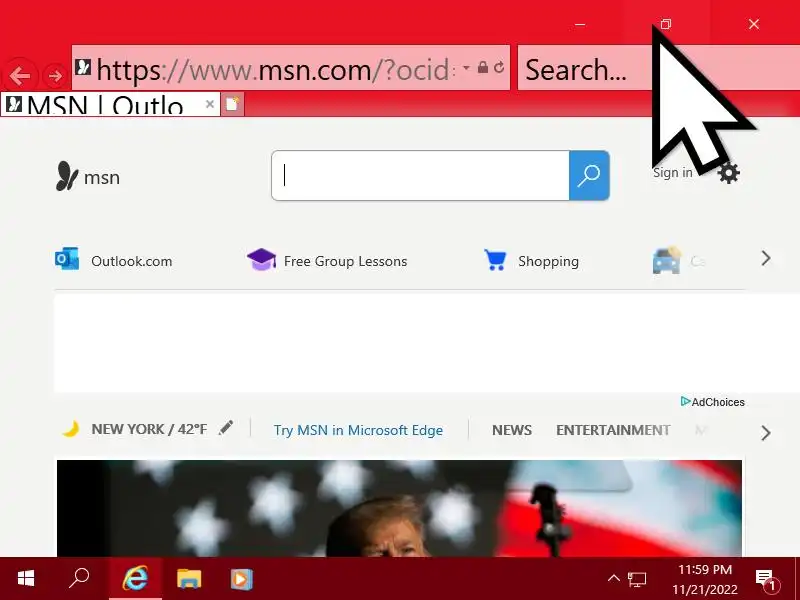This screenshot has width=800, height=600.
Task: Open the Action Center notifications icon
Action: [766, 579]
